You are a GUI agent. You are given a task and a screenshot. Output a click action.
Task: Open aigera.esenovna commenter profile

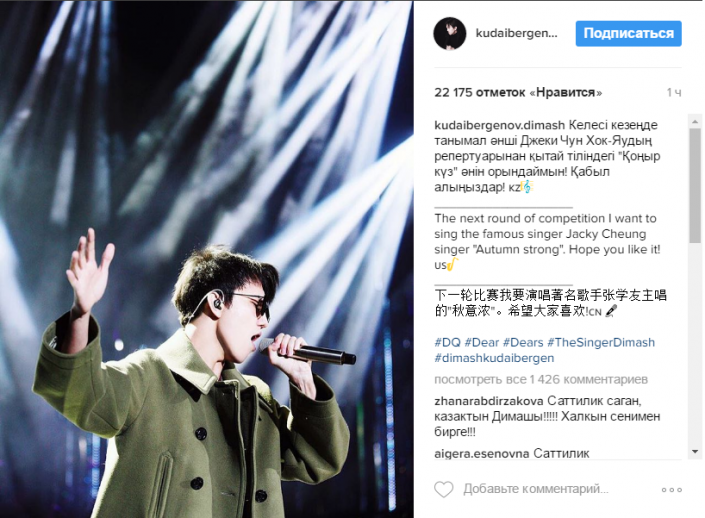[x=482, y=453]
